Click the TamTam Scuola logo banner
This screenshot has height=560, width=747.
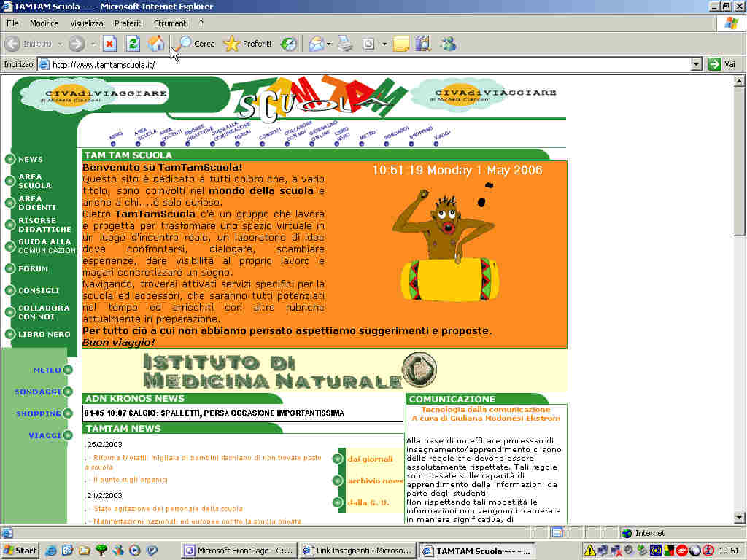coord(318,98)
